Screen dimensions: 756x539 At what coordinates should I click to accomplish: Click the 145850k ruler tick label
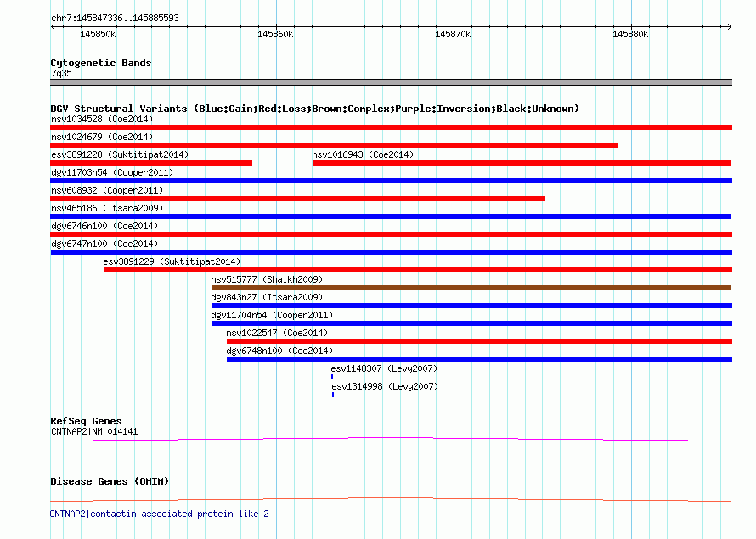tap(98, 34)
